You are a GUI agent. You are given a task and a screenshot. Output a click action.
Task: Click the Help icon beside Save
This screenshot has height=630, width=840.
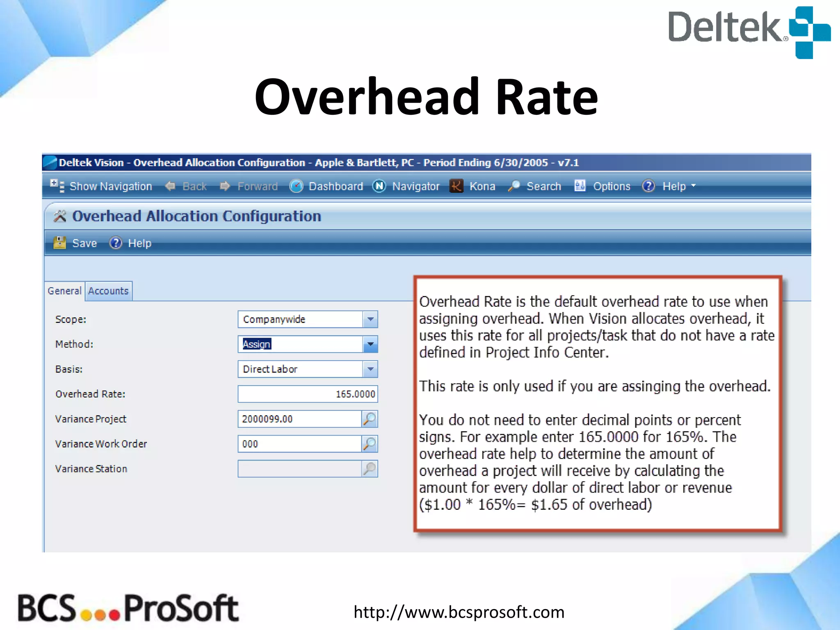(x=116, y=243)
